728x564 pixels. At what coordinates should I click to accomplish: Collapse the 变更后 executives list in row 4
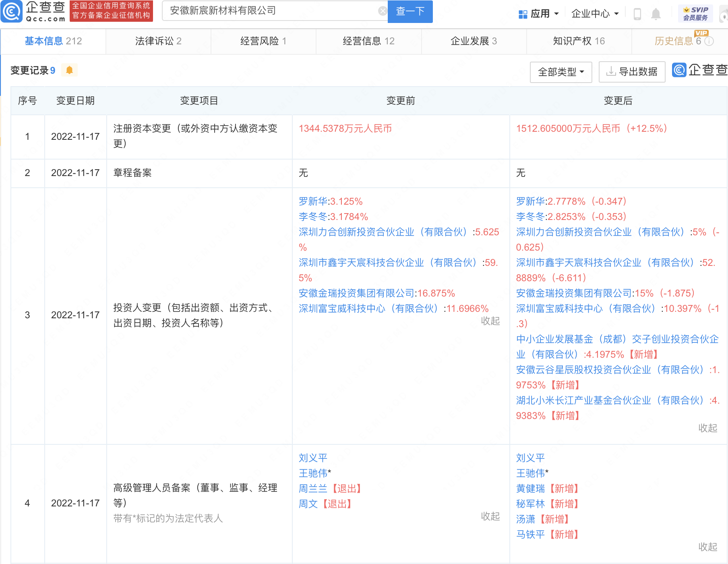pos(707,547)
